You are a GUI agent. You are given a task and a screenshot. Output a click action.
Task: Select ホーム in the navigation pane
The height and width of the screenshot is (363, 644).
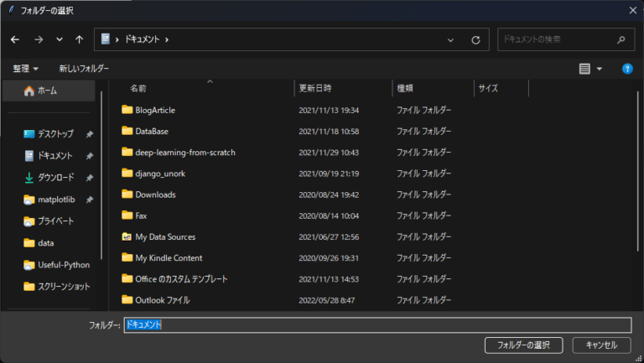[49, 91]
